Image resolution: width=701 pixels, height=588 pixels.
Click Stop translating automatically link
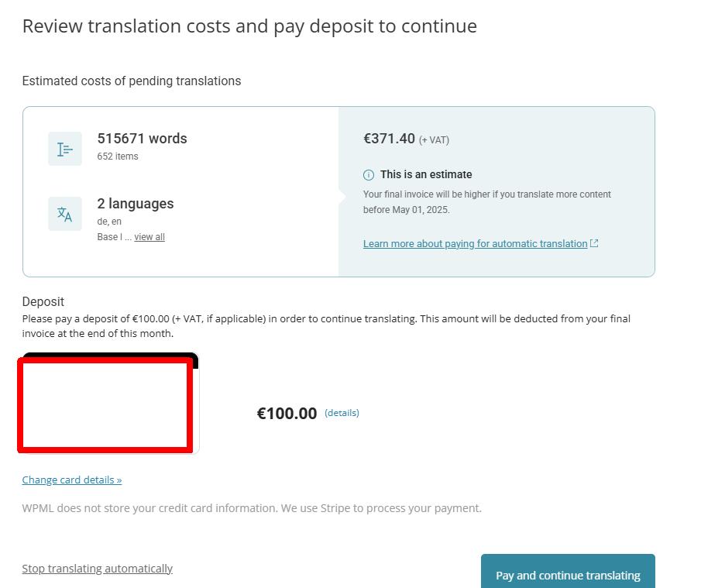coord(98,569)
